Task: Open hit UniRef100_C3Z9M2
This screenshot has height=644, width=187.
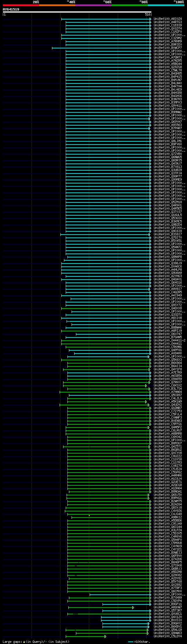Action: 168,38
